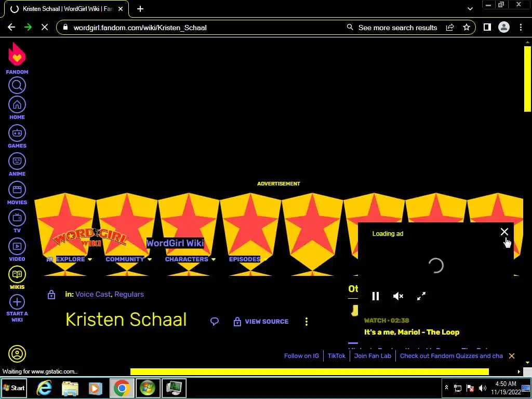Click horizontal scrollbar right arrow
Image resolution: width=532 pixels, height=399 pixels.
[x=519, y=372]
